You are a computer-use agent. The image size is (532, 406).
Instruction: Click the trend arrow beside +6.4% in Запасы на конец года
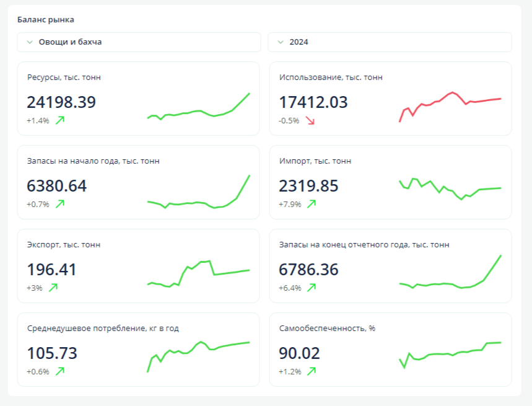point(312,288)
